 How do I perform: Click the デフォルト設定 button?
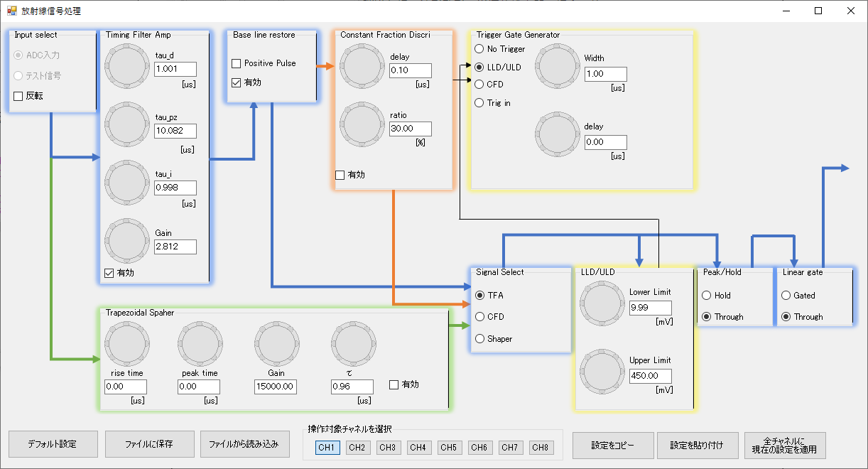coord(53,445)
